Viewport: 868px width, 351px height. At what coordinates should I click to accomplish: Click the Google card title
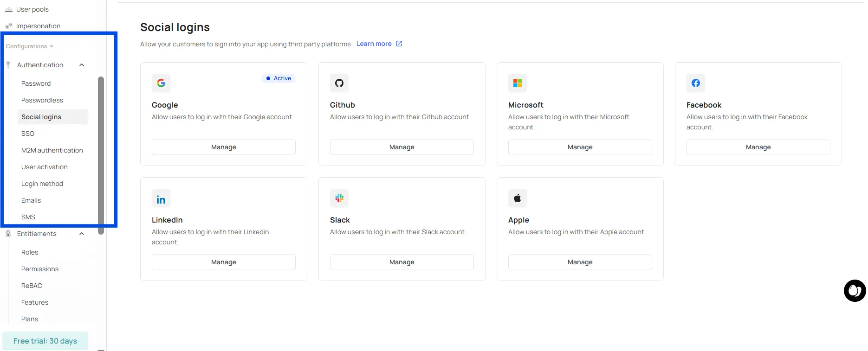pyautogui.click(x=165, y=105)
